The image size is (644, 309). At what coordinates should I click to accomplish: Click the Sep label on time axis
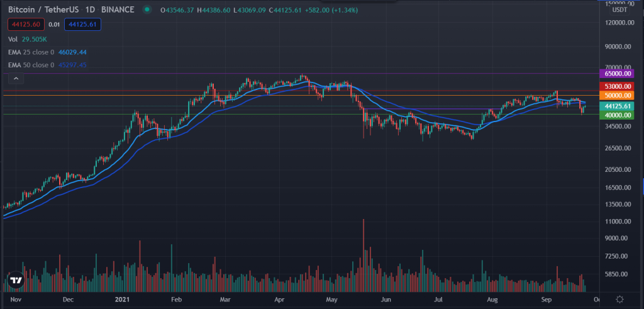click(x=546, y=299)
